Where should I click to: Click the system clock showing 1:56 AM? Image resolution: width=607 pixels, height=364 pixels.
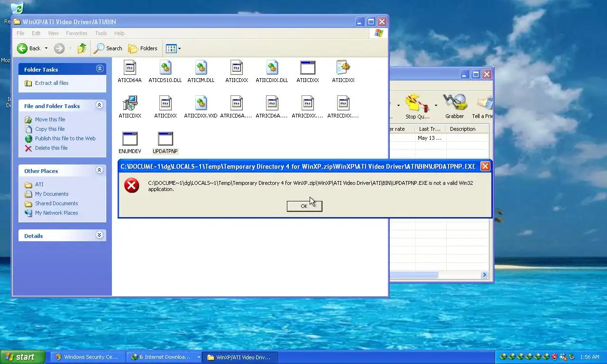(589, 357)
